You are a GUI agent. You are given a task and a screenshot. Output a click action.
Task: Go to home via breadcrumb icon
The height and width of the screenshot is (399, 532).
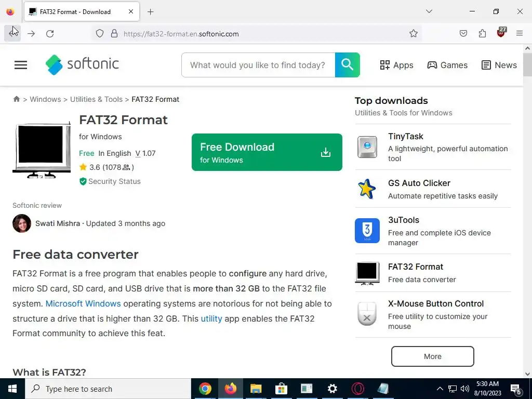pyautogui.click(x=16, y=99)
